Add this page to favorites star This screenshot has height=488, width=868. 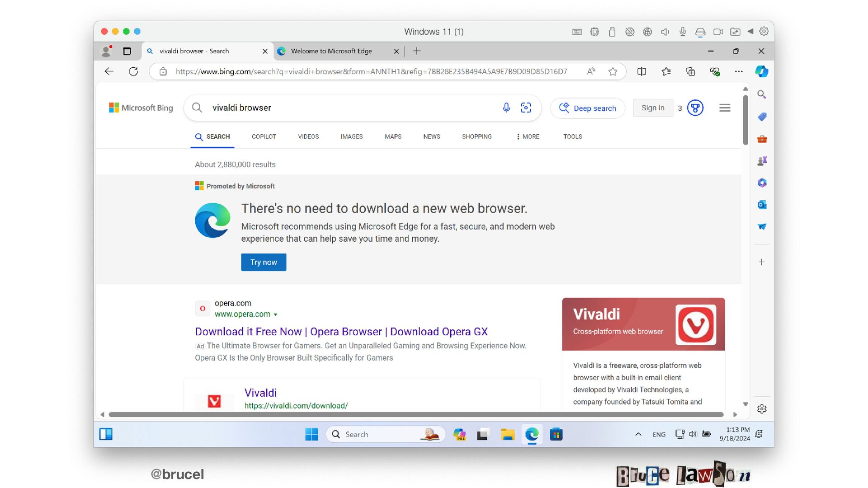613,71
